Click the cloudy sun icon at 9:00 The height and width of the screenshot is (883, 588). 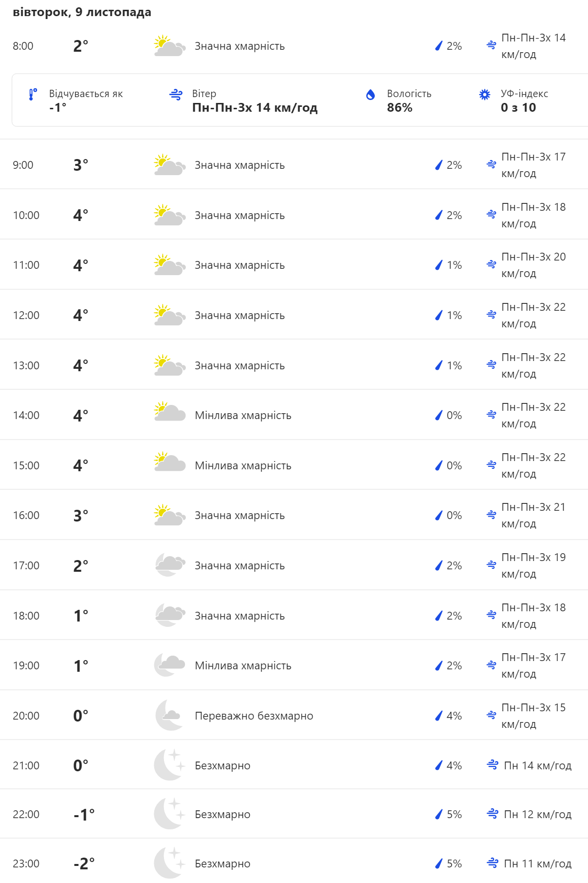pyautogui.click(x=169, y=165)
